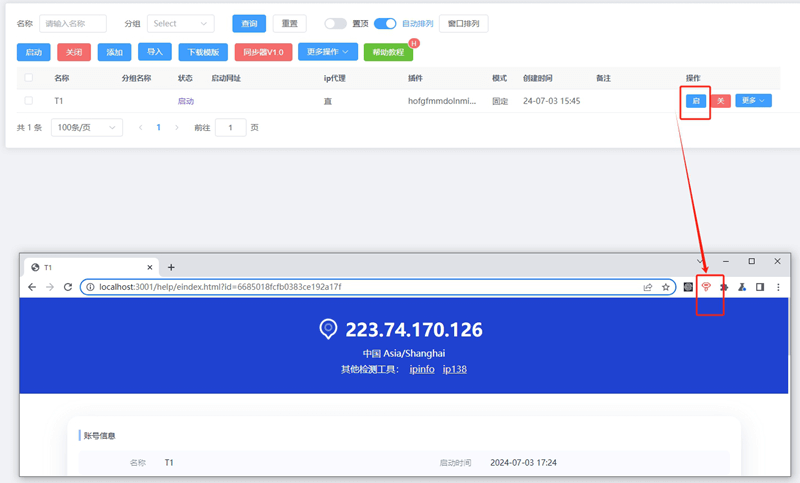Click the browser forward arrow
This screenshot has width=800, height=483.
[x=49, y=287]
